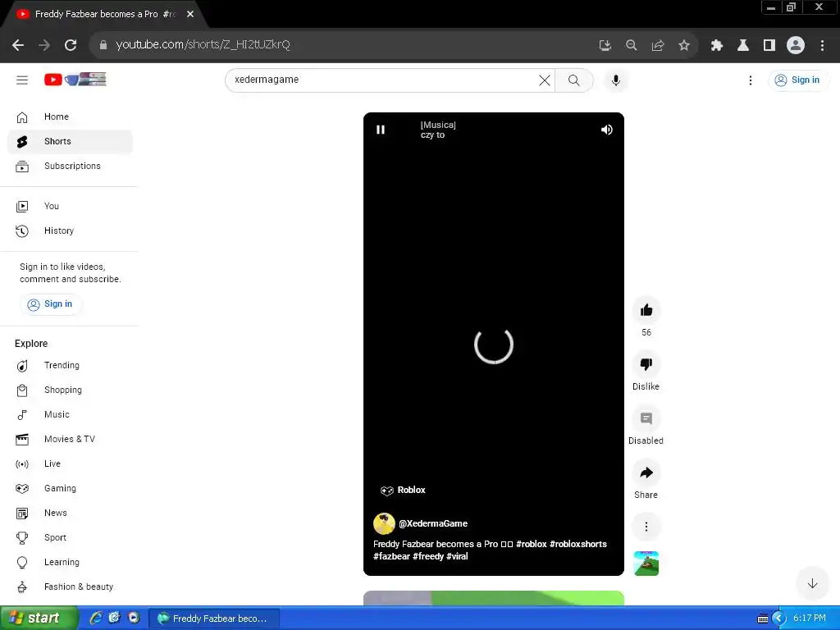Start voice search with microphone icon
The image size is (840, 630).
616,80
